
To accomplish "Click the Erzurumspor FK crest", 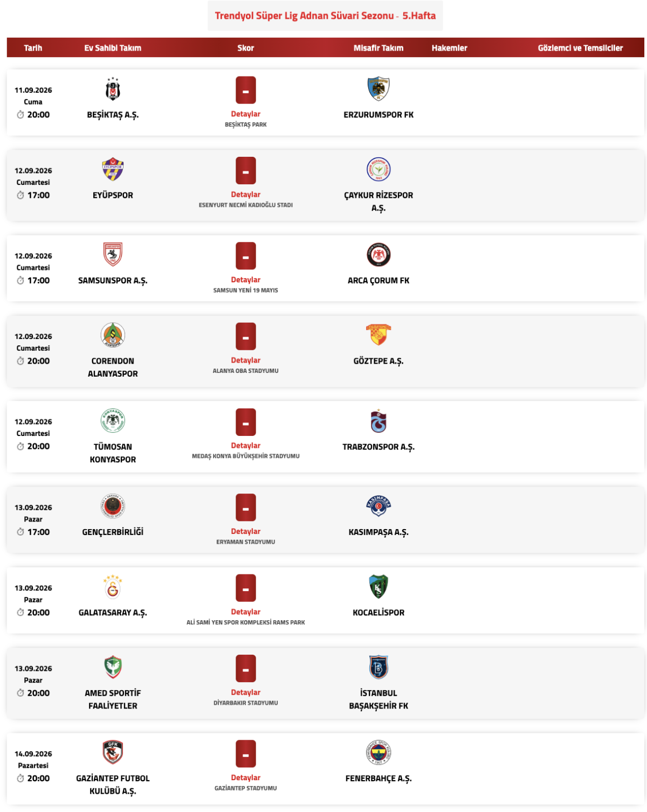I will pyautogui.click(x=378, y=89).
